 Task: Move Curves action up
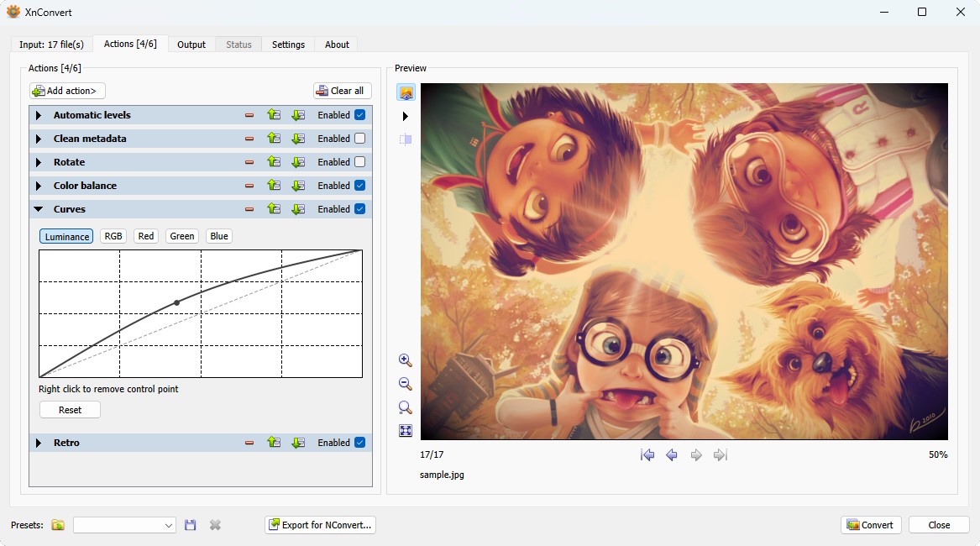pos(274,208)
